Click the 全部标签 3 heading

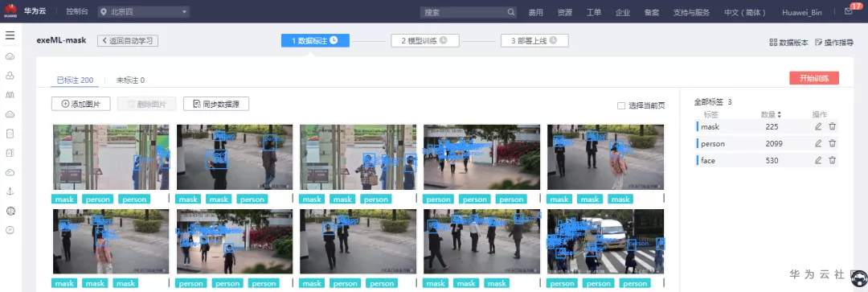(713, 102)
